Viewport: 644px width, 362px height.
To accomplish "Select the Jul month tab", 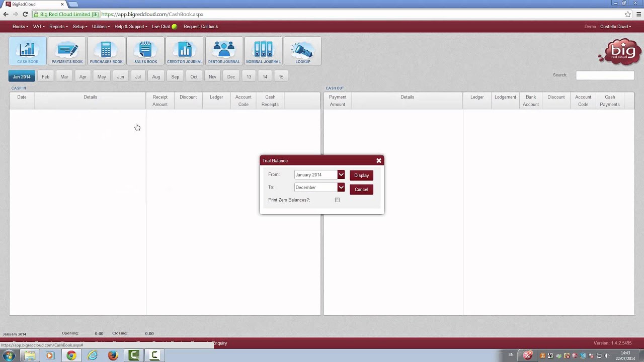I will click(138, 77).
